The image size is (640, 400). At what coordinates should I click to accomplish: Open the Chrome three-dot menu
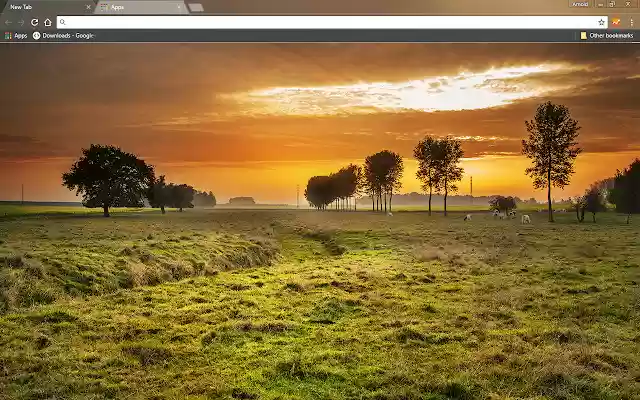click(631, 22)
